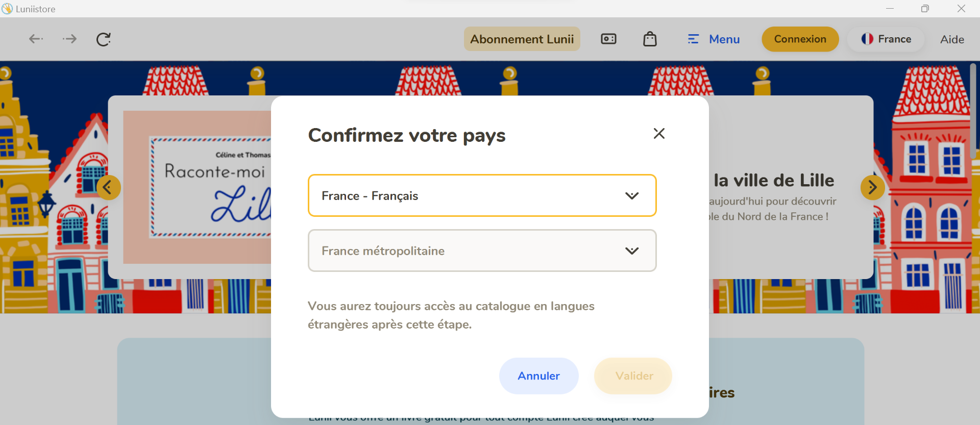
Task: Reload the page with the refresh icon
Action: click(x=104, y=39)
